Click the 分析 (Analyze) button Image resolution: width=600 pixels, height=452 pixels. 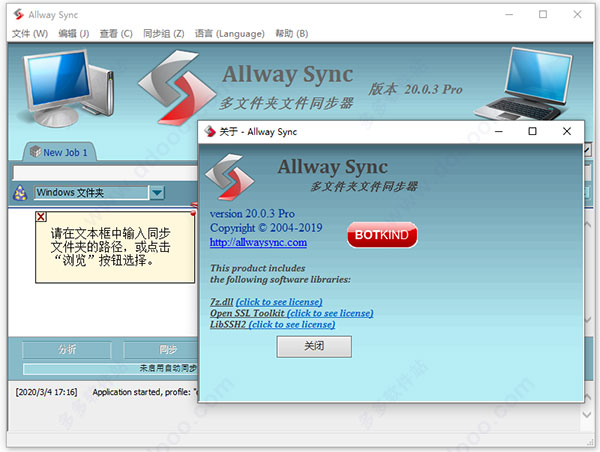click(67, 349)
